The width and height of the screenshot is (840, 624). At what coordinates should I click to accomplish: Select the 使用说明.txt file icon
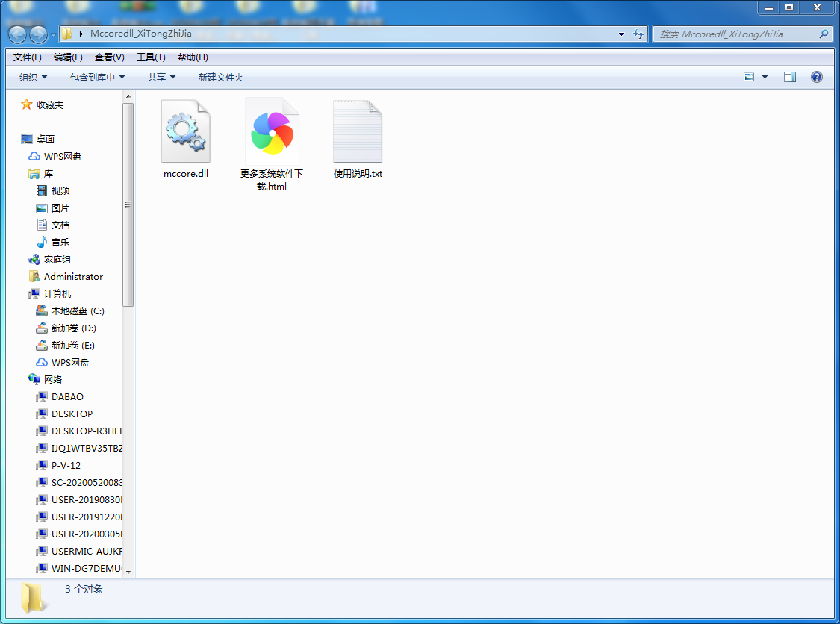pyautogui.click(x=358, y=131)
